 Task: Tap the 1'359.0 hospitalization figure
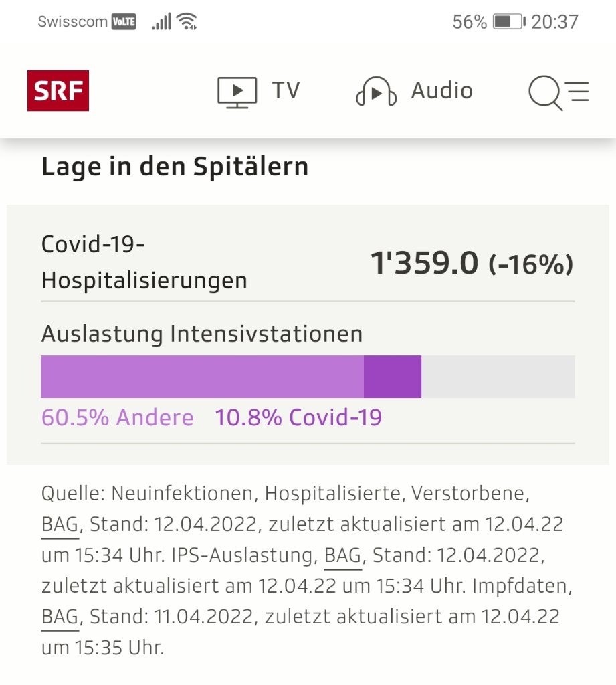tap(425, 264)
